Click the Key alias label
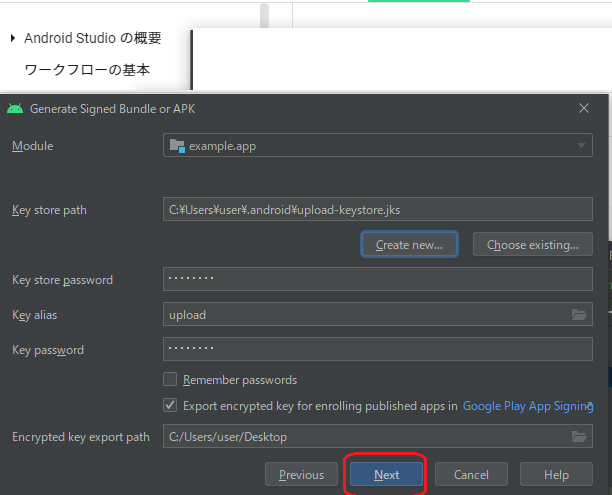Screen dimensions: 612x495 click(34, 315)
